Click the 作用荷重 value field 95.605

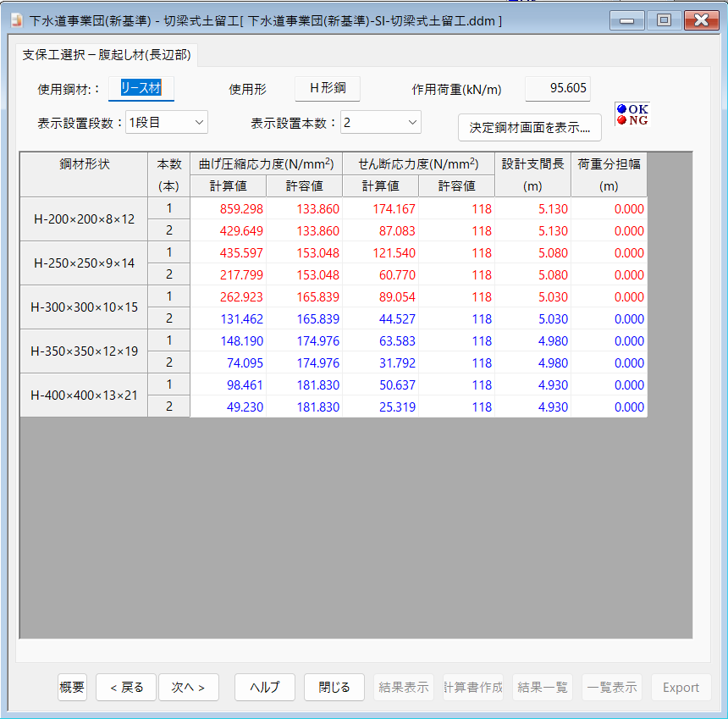pyautogui.click(x=558, y=88)
